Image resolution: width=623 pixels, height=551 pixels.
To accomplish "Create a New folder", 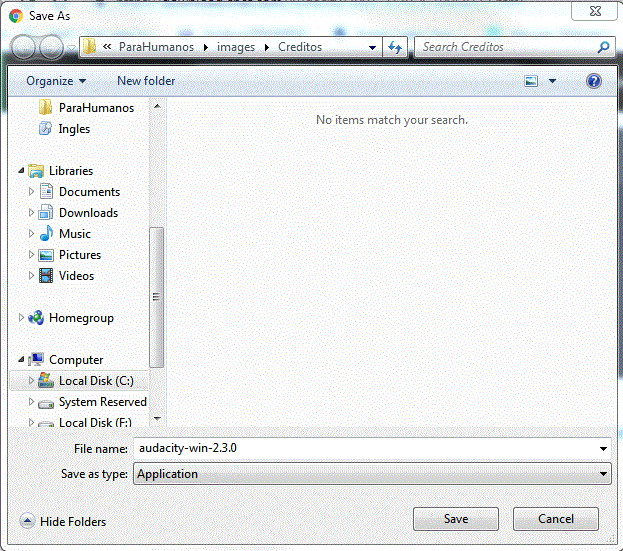I will (x=146, y=81).
